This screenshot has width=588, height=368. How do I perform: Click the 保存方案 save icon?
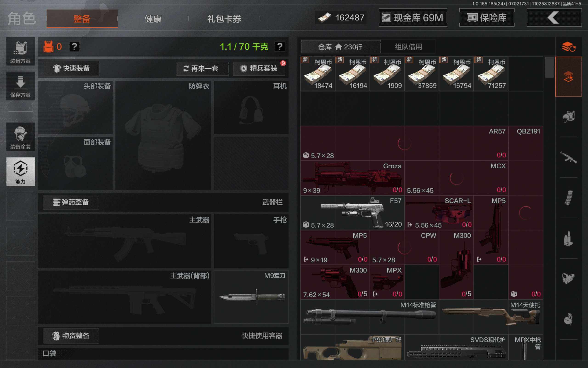20,86
